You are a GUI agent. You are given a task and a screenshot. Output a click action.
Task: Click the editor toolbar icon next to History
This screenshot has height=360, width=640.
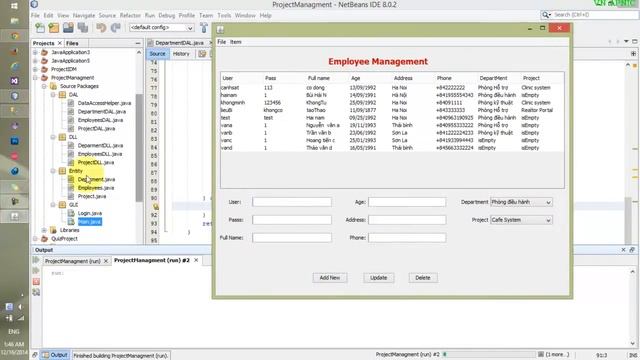(202, 54)
